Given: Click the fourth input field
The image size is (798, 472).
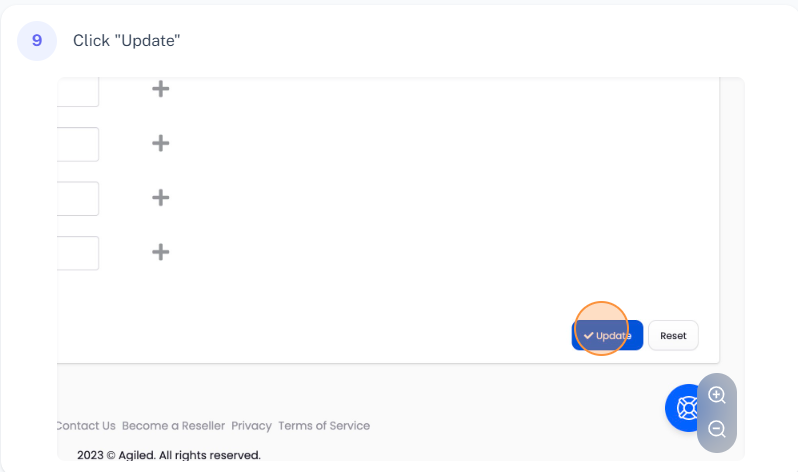Looking at the screenshot, I should [x=78, y=252].
